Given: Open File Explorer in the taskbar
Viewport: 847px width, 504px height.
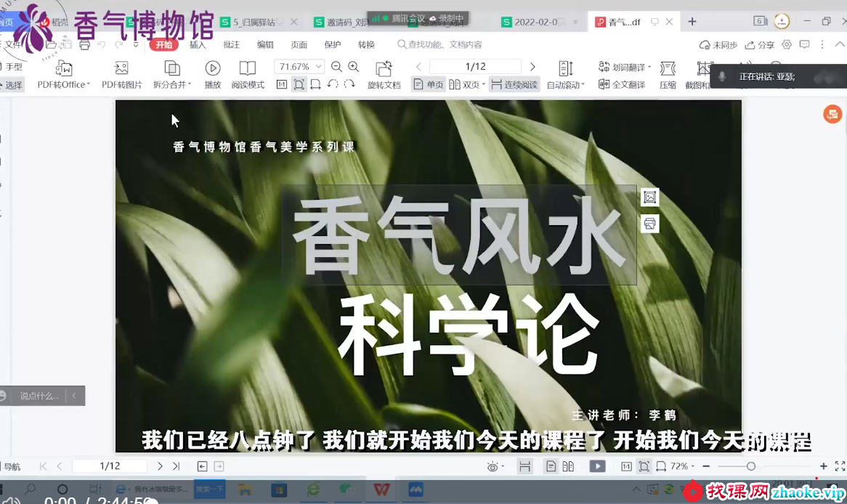Looking at the screenshot, I should [x=245, y=489].
